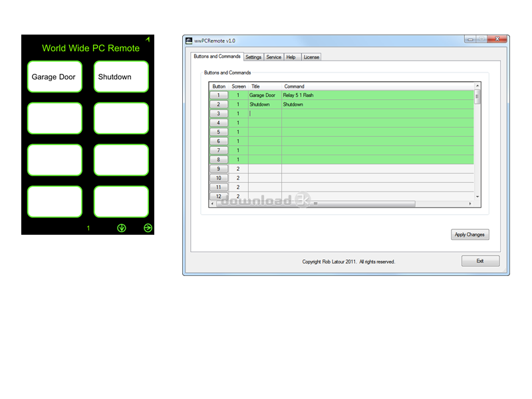Screen dimensions: 532x399
Task: Select row header button 9
Action: pyautogui.click(x=219, y=169)
